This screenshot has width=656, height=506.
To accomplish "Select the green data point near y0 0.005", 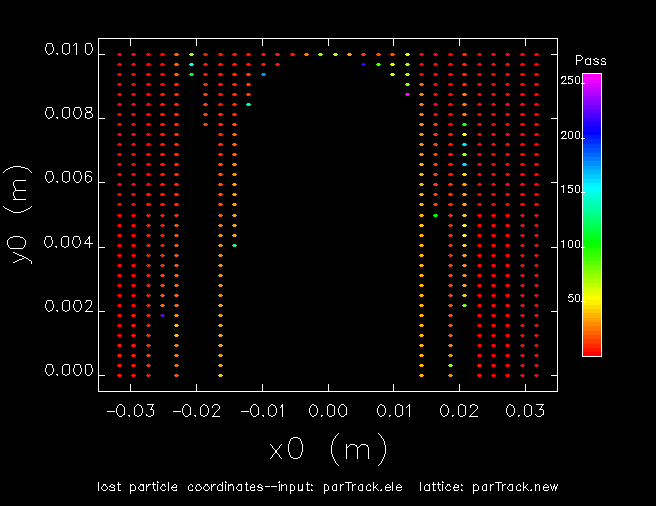I will 435,215.
